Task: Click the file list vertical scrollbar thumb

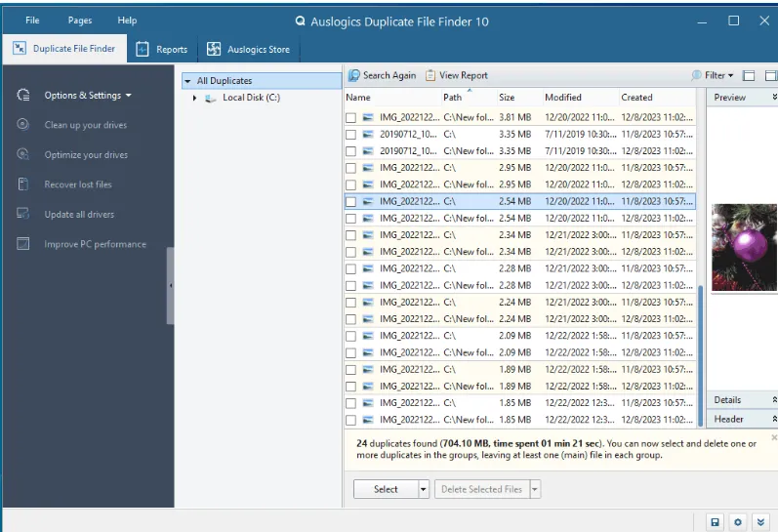Action: [700, 356]
